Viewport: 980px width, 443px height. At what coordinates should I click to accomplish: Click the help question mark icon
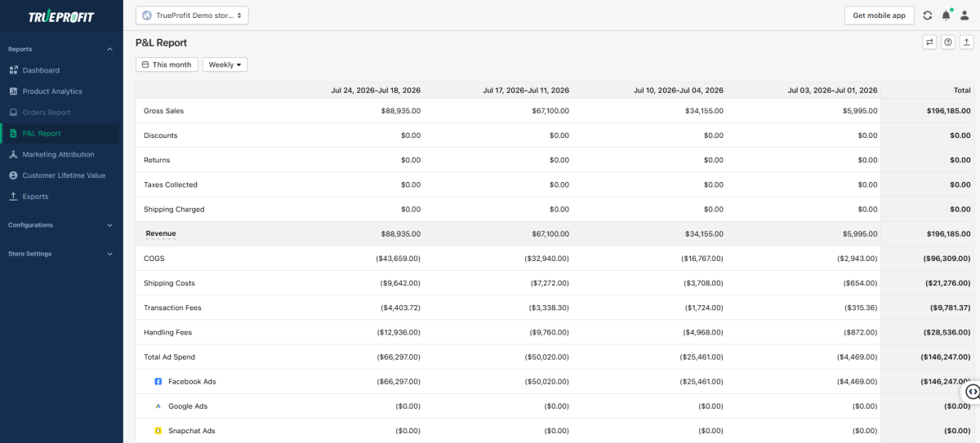948,42
